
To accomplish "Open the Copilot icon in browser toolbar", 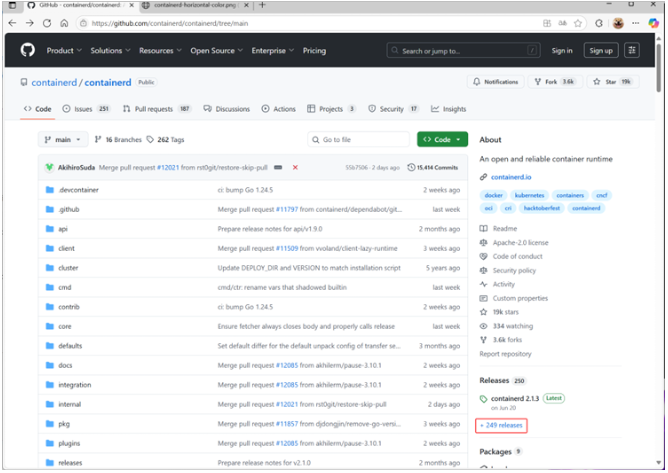I will 653,23.
